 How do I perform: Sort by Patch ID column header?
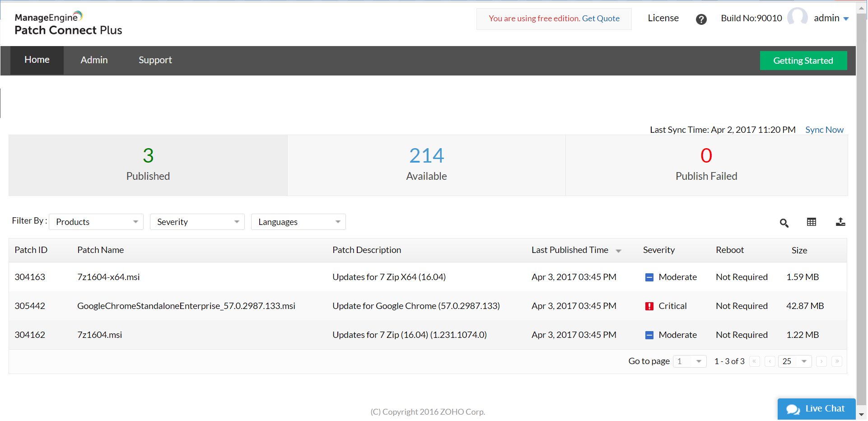coord(32,251)
